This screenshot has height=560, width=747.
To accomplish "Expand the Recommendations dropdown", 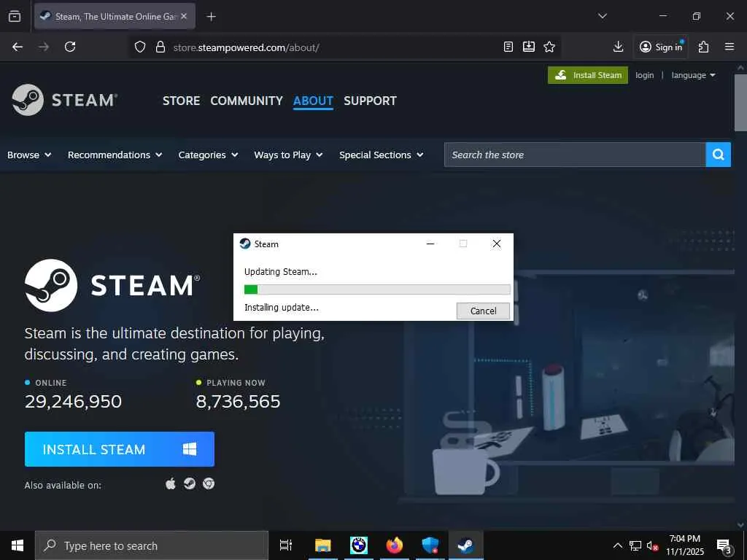I will pos(115,155).
